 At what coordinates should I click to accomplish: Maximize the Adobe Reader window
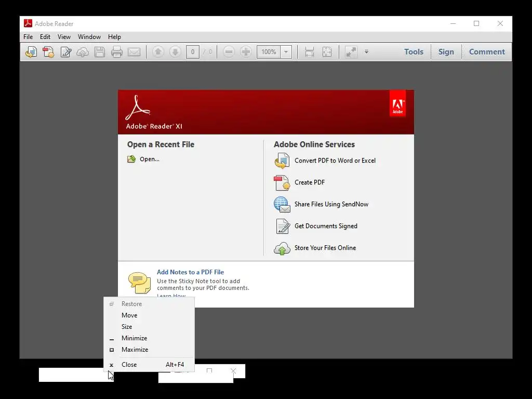click(x=476, y=23)
